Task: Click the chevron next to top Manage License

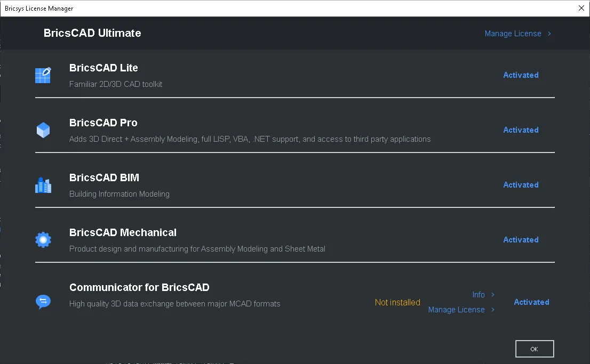Action: 549,34
